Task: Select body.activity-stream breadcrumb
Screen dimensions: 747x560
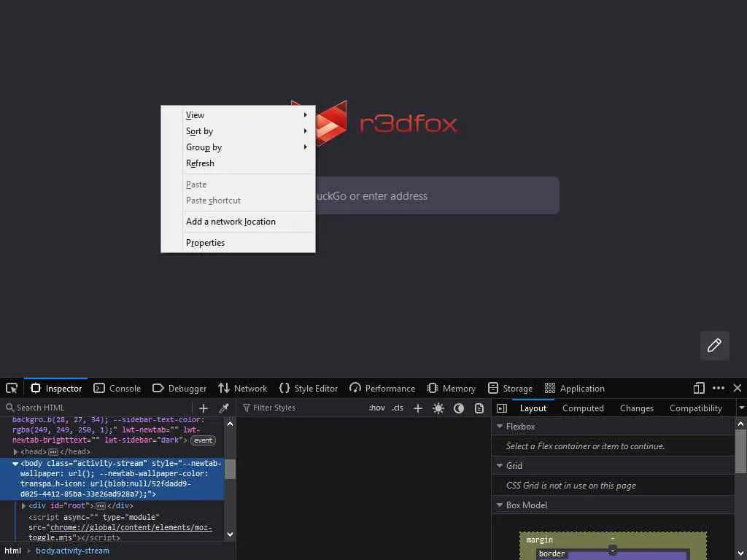Action: [72, 551]
